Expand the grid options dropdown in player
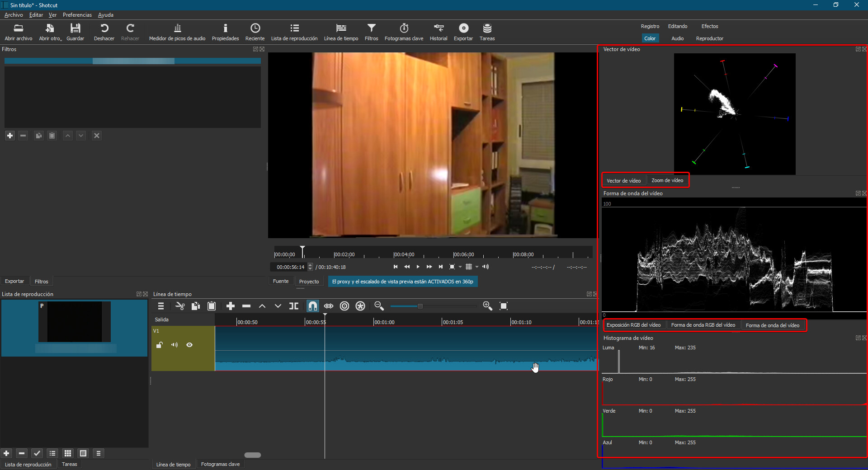 pos(477,267)
